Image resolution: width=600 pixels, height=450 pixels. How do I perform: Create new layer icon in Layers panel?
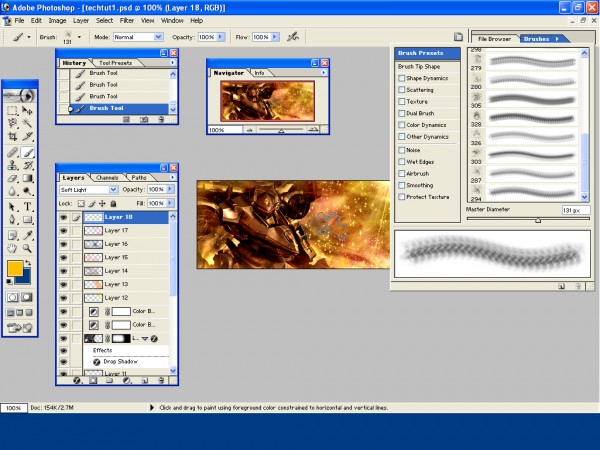point(145,380)
